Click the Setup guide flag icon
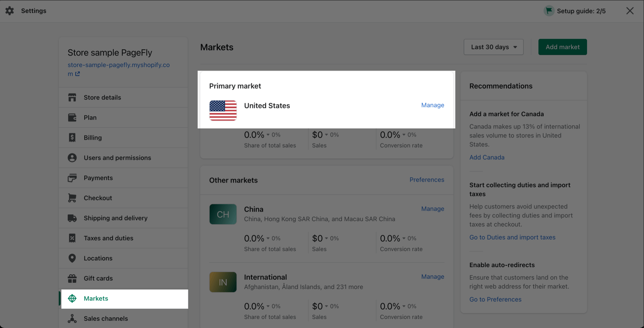 point(549,11)
